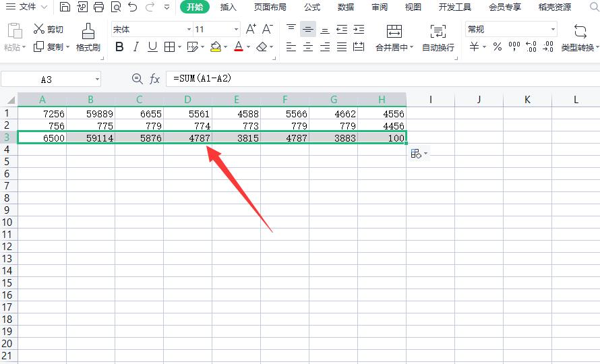Increase decimal places
The width and height of the screenshot is (600, 364).
[531, 47]
